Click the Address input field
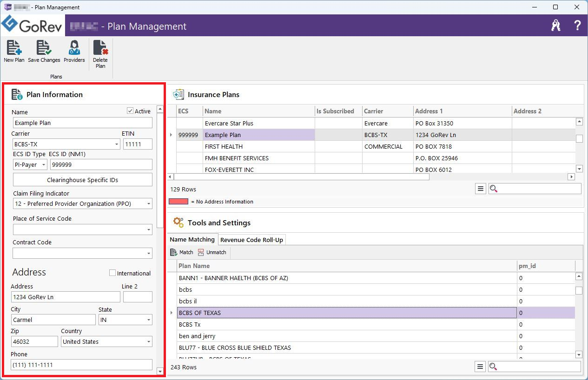This screenshot has height=380, width=588. click(66, 297)
